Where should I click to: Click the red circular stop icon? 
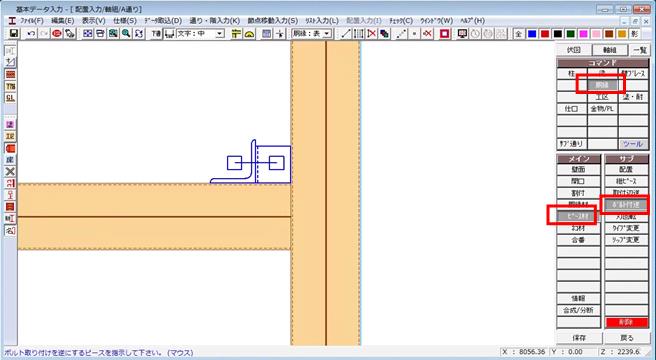pyautogui.click(x=57, y=33)
